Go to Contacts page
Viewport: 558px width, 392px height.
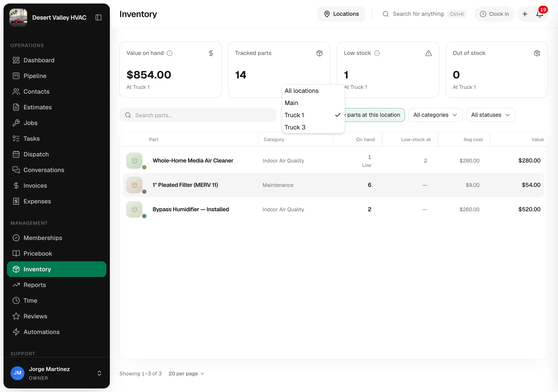coord(57,91)
